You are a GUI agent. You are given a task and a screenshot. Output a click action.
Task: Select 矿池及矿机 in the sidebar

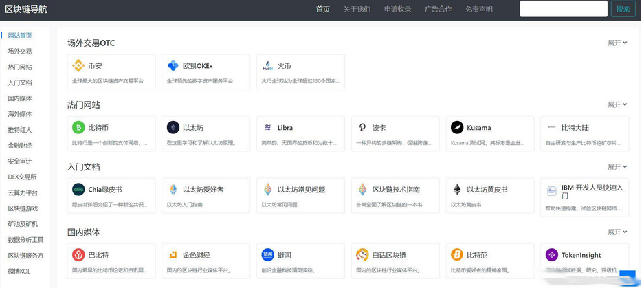[23, 224]
